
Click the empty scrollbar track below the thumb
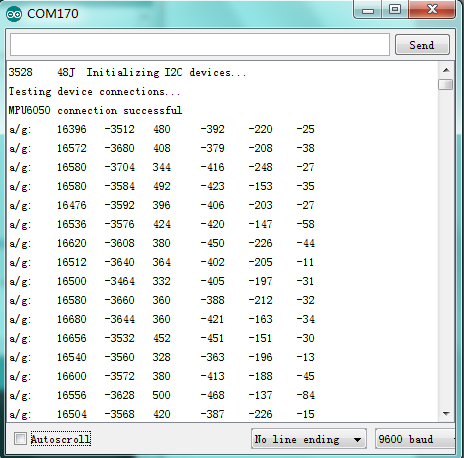[x=446, y=248]
